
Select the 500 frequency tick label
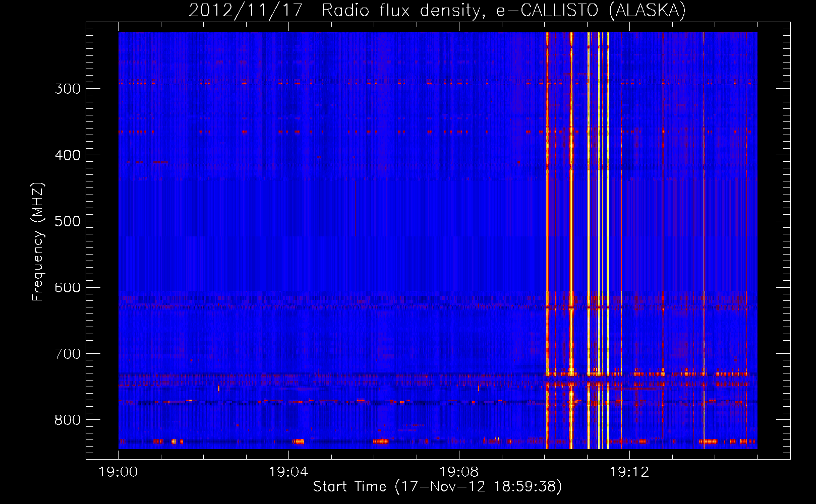(68, 221)
